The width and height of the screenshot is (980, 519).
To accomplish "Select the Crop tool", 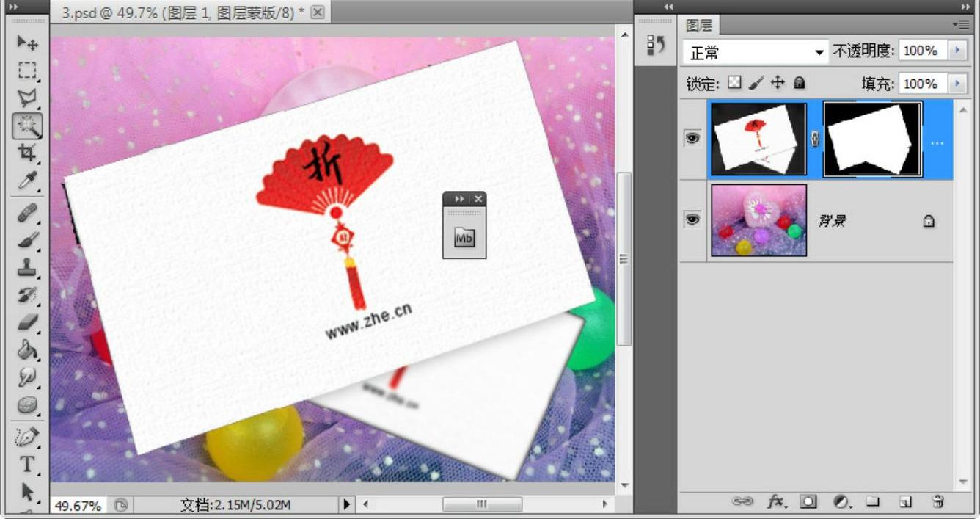I will [x=27, y=153].
